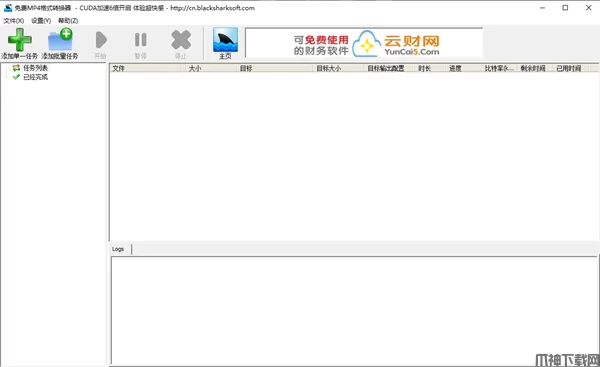600x367 pixels.
Task: Click the application icon in title bar
Action: point(8,8)
